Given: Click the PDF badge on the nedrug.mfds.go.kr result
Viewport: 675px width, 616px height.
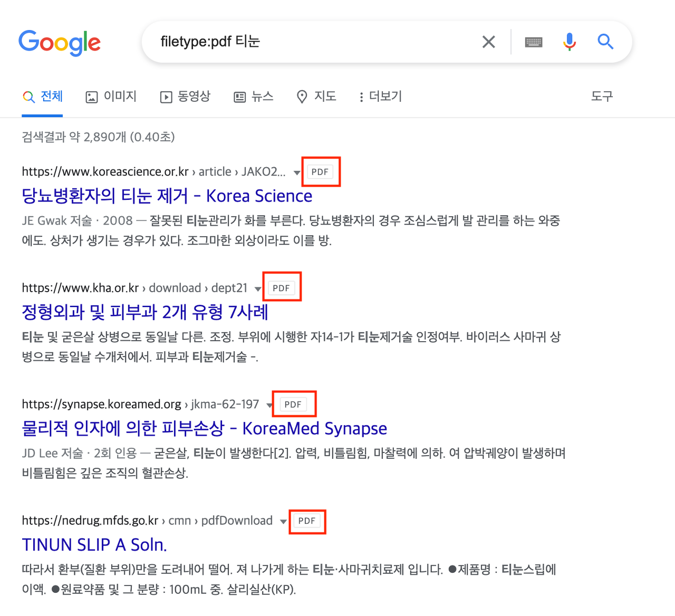Looking at the screenshot, I should coord(307,521).
